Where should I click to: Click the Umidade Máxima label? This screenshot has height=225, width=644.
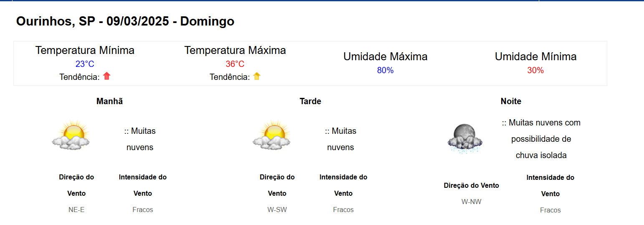(385, 56)
